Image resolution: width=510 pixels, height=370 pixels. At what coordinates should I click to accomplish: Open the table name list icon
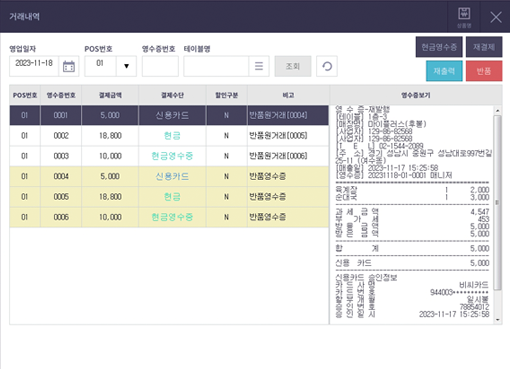(259, 66)
